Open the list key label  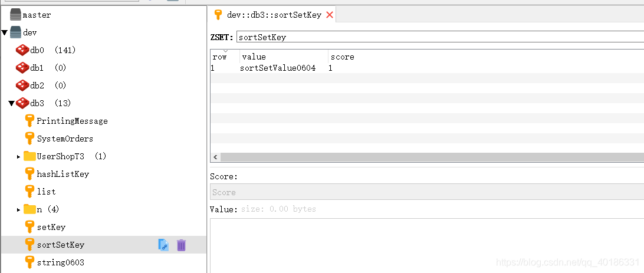tap(47, 192)
